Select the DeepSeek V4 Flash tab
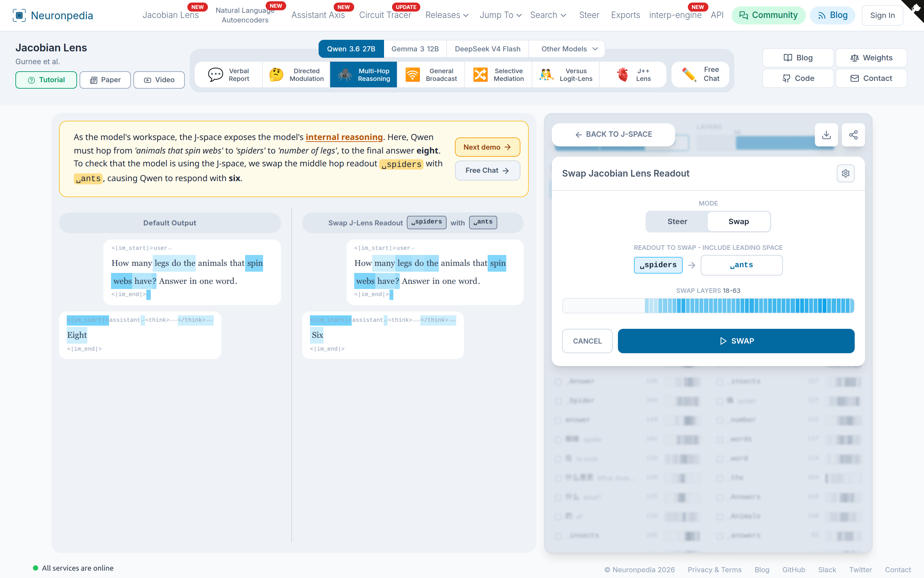 click(x=488, y=49)
